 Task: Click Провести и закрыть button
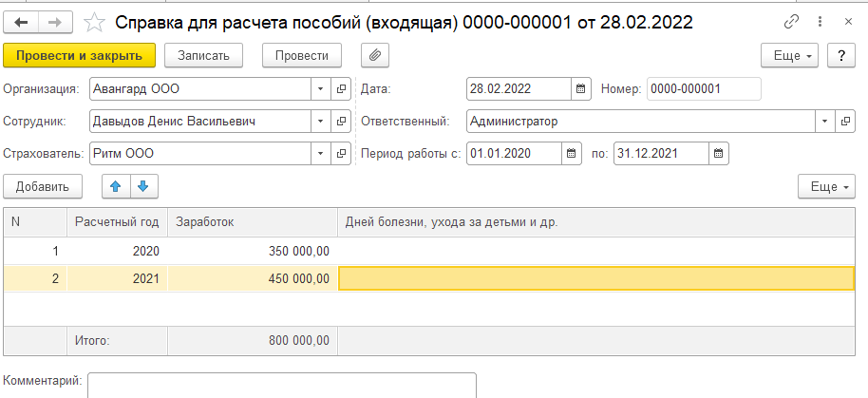click(79, 56)
